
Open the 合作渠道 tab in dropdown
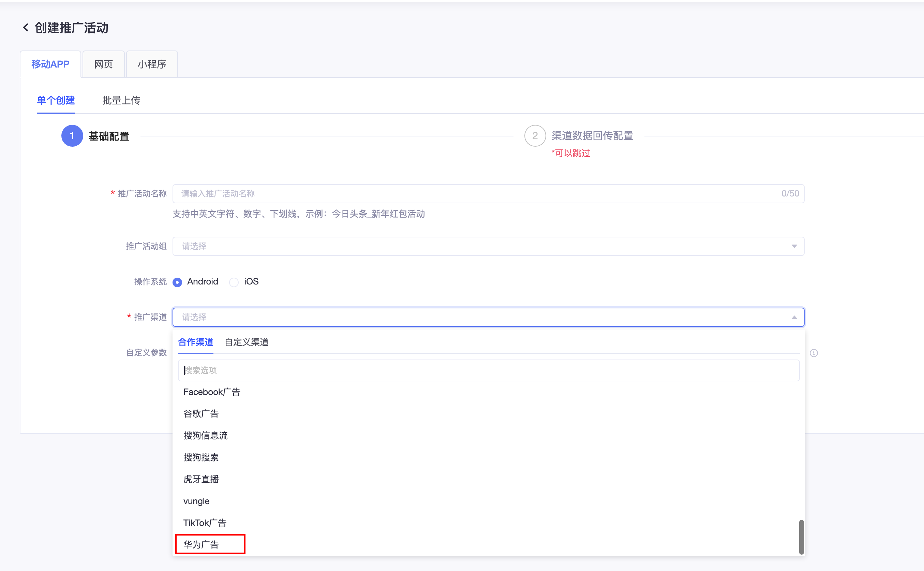[x=195, y=342]
